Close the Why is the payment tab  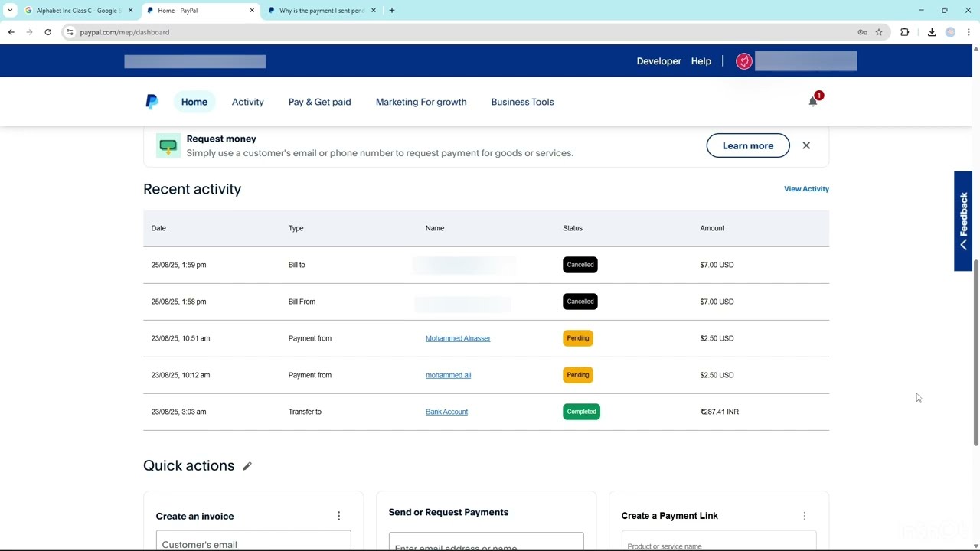click(x=374, y=11)
